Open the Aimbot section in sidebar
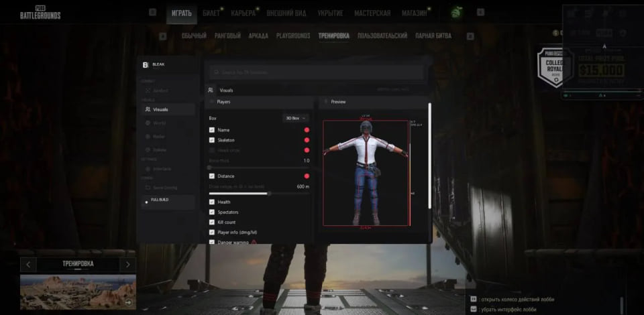This screenshot has width=644, height=315. pyautogui.click(x=168, y=90)
